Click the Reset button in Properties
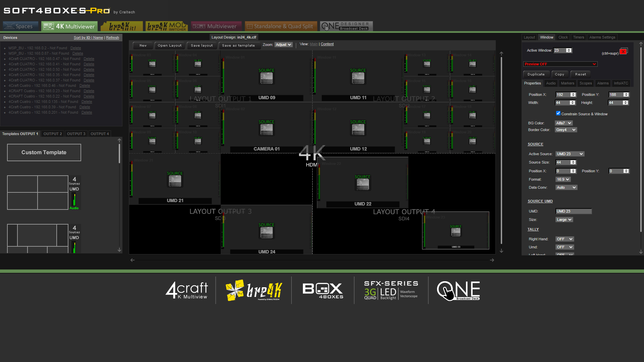 pyautogui.click(x=581, y=74)
